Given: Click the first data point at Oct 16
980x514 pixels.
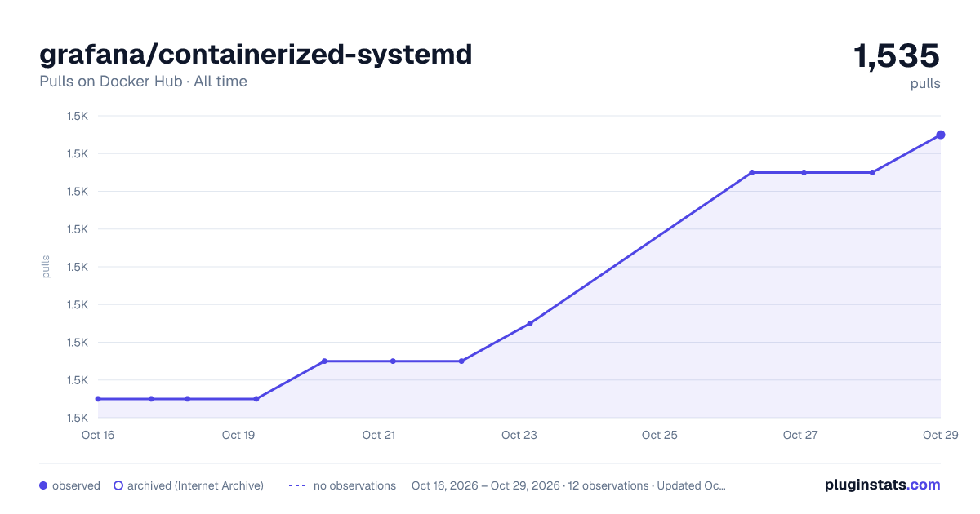Looking at the screenshot, I should (98, 399).
